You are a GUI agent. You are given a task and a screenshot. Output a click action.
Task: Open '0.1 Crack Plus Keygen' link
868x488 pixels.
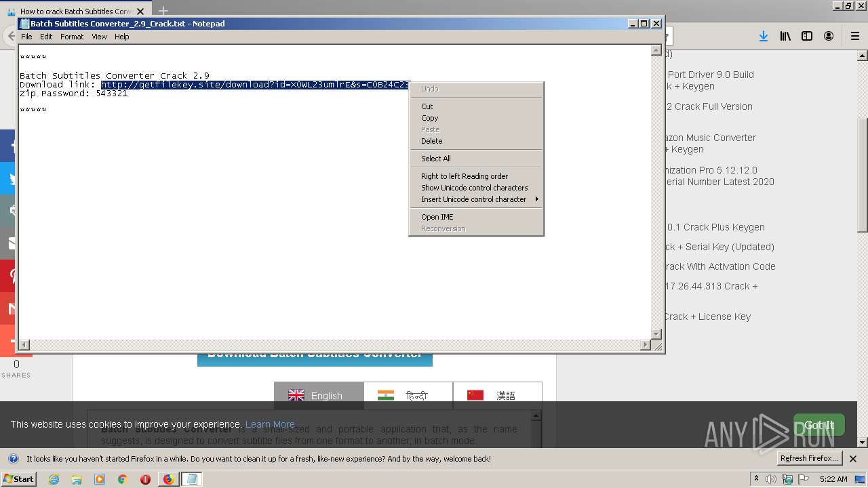click(716, 227)
